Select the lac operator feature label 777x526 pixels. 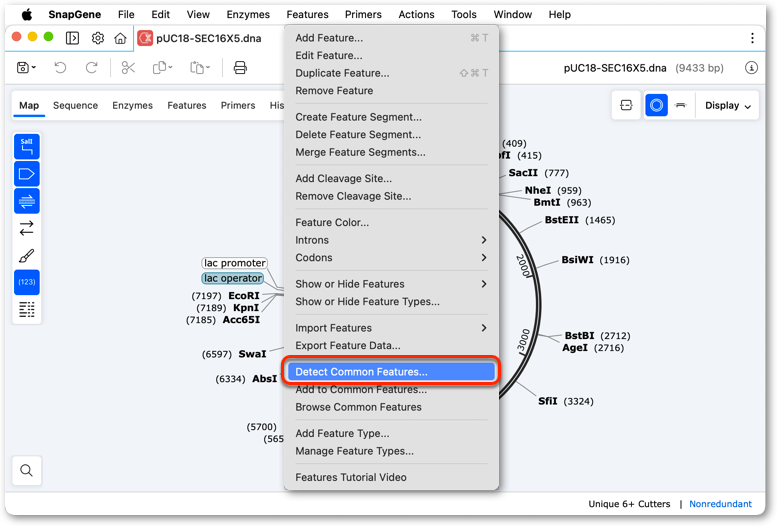click(232, 278)
